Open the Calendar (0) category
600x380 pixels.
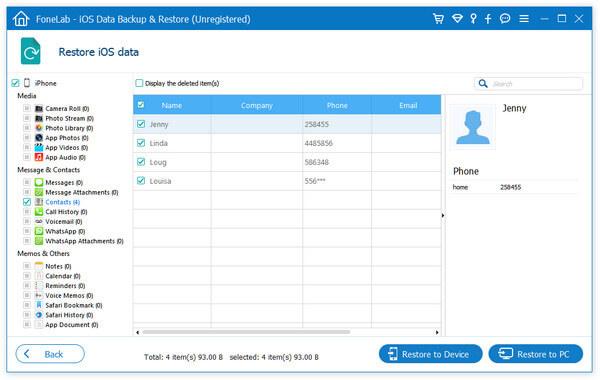tap(63, 276)
